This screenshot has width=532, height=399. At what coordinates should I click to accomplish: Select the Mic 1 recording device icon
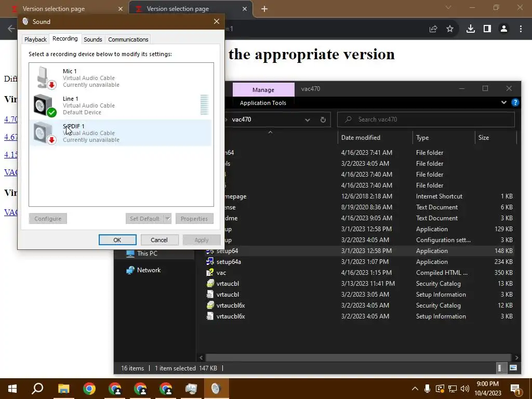coord(46,78)
